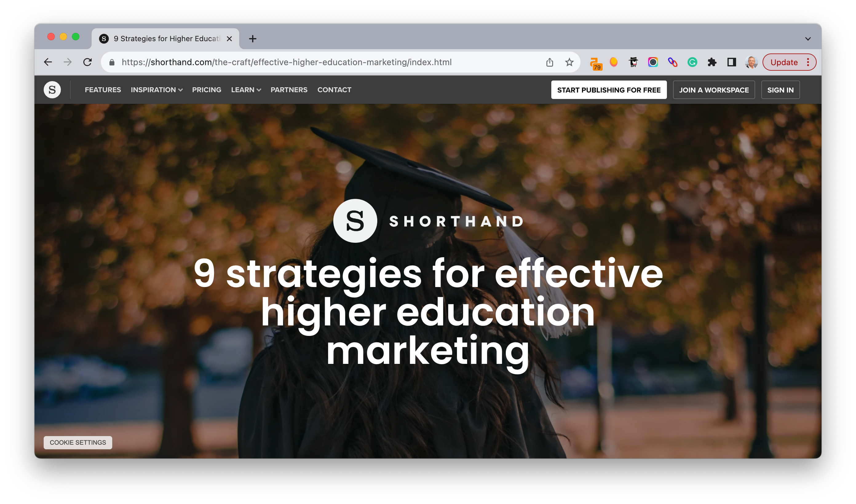Click the SIGN IN button
This screenshot has height=504, width=856.
[780, 90]
